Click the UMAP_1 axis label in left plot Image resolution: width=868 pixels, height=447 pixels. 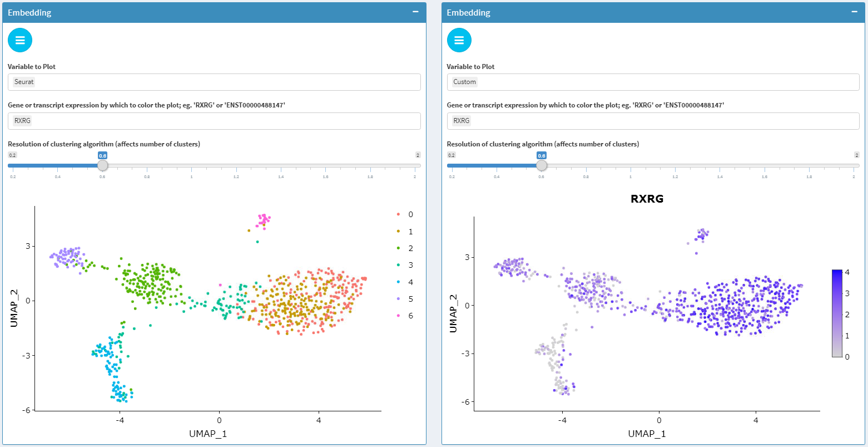pyautogui.click(x=208, y=434)
